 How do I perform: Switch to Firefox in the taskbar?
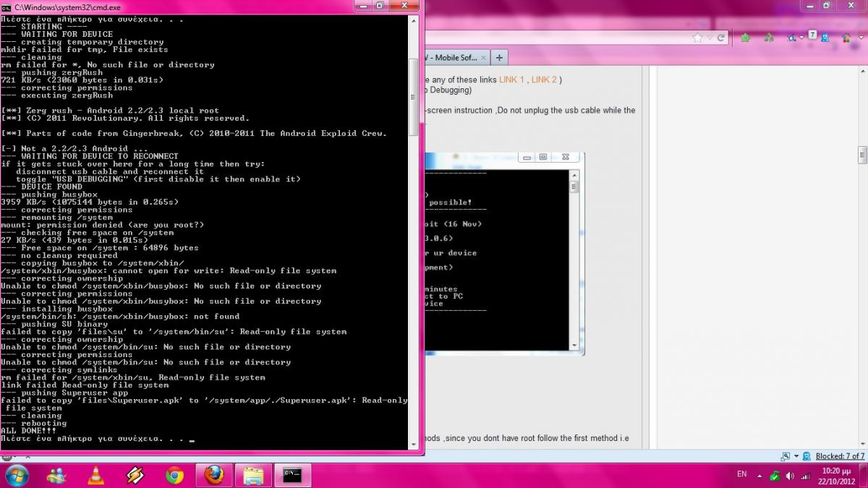click(214, 475)
